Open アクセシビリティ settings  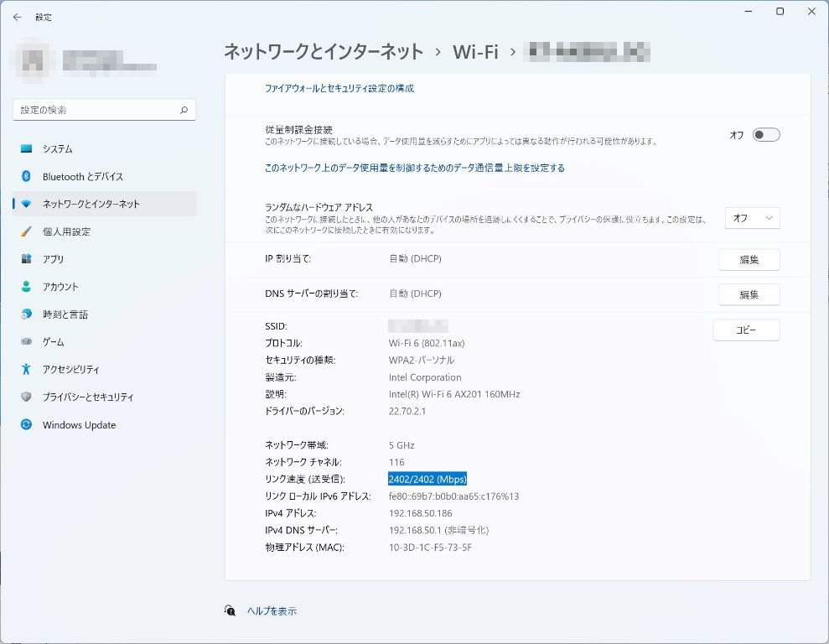click(105, 369)
